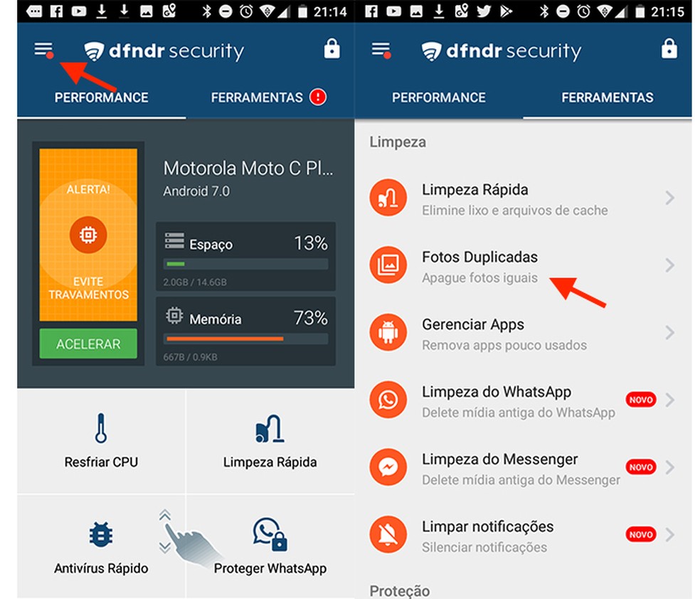Open the hamburger navigation menu

click(41, 50)
